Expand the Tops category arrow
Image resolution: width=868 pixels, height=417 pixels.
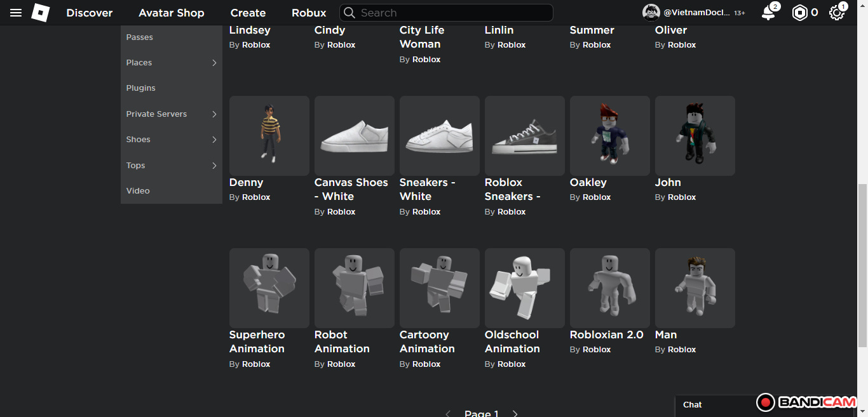click(214, 166)
